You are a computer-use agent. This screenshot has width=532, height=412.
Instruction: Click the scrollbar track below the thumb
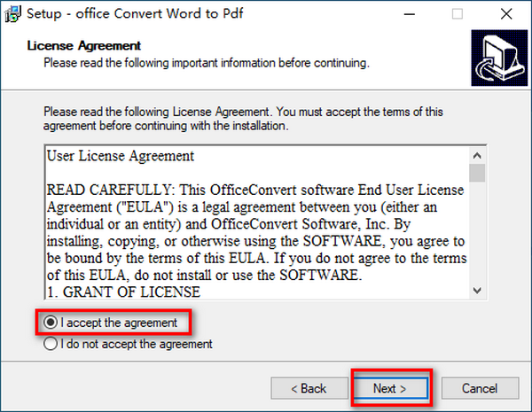point(477,232)
